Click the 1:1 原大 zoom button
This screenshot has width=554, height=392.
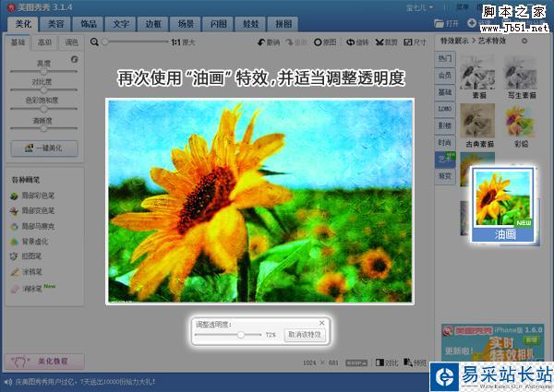point(183,42)
